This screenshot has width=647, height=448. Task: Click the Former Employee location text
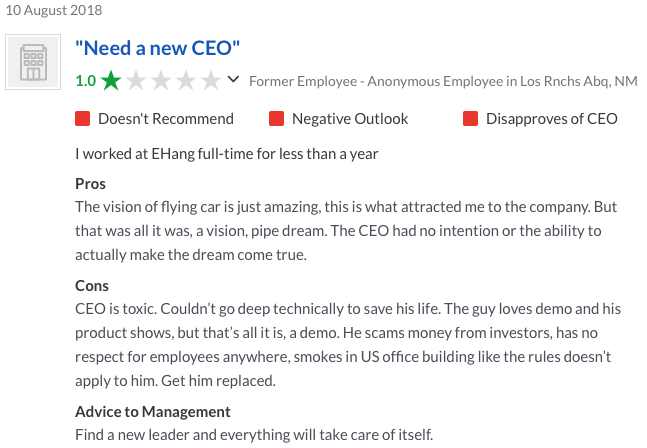(443, 81)
